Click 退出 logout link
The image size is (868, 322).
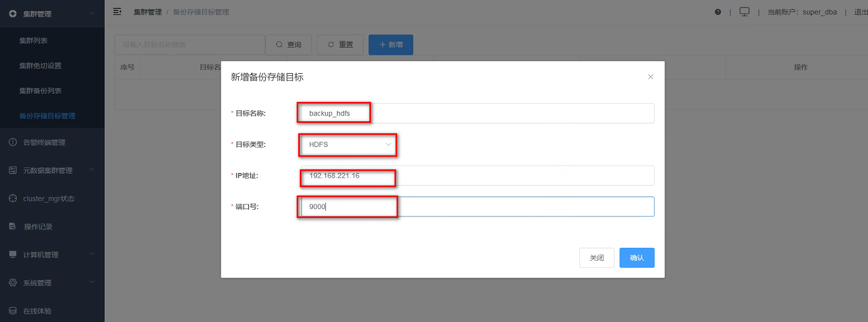861,12
